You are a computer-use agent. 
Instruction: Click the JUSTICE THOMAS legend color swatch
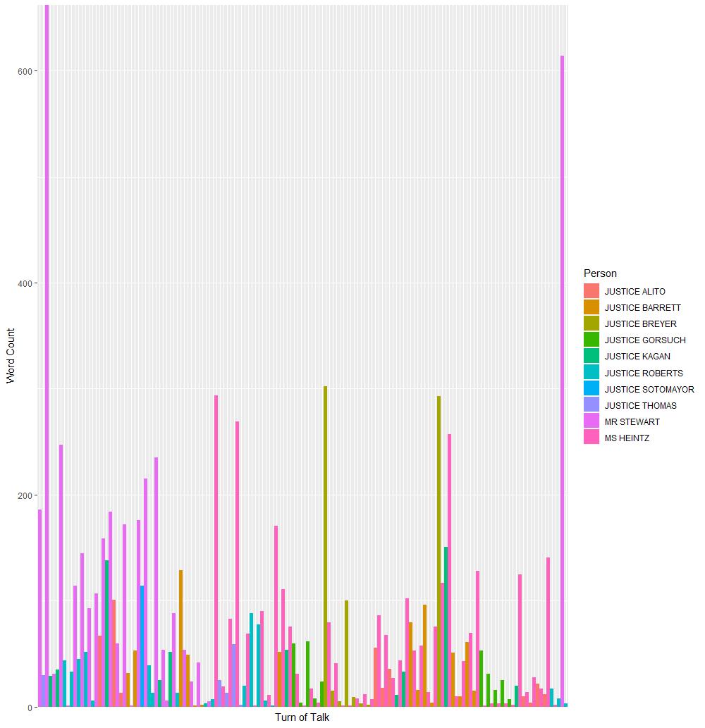pyautogui.click(x=591, y=405)
